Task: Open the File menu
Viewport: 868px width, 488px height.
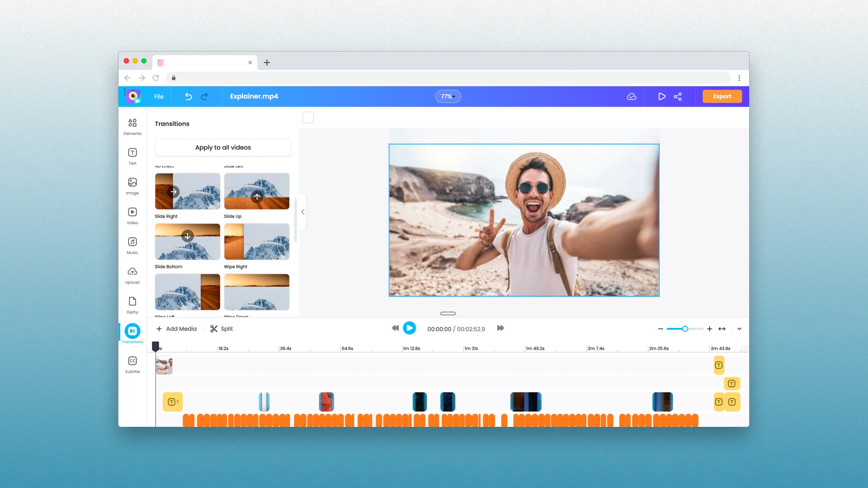Action: point(159,96)
